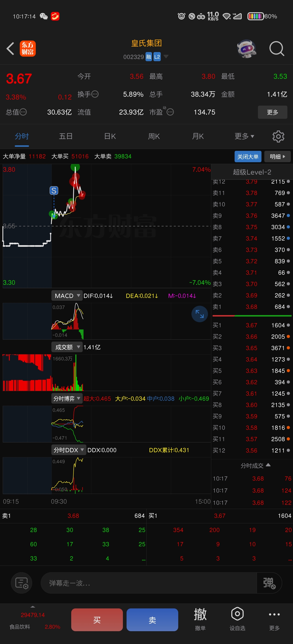Tap the battery indicator
Image resolution: width=293 pixels, height=644 pixels.
click(x=256, y=16)
